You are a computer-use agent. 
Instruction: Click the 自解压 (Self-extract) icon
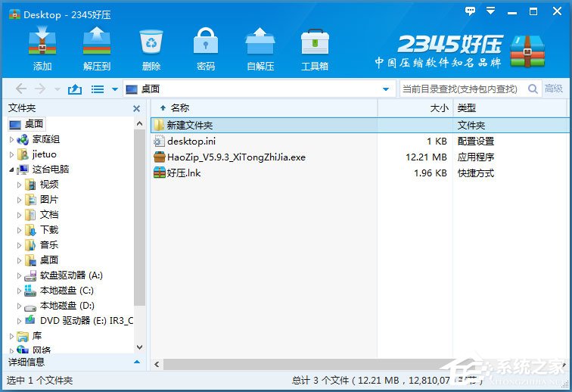point(260,42)
